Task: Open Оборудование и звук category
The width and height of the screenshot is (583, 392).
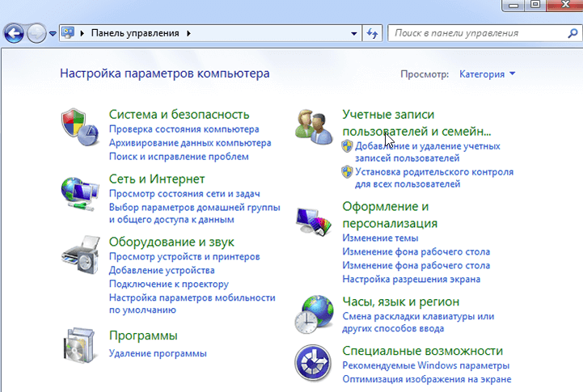Action: pyautogui.click(x=171, y=242)
